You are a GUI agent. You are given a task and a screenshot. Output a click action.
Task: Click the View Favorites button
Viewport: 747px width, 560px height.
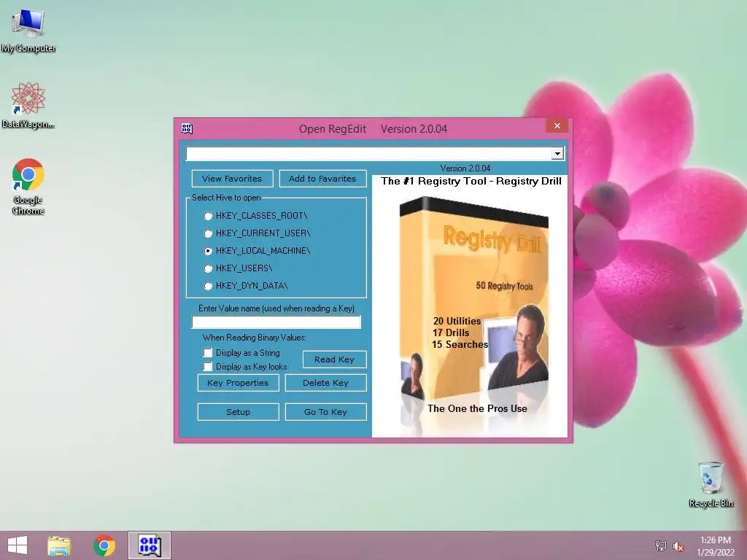point(232,179)
